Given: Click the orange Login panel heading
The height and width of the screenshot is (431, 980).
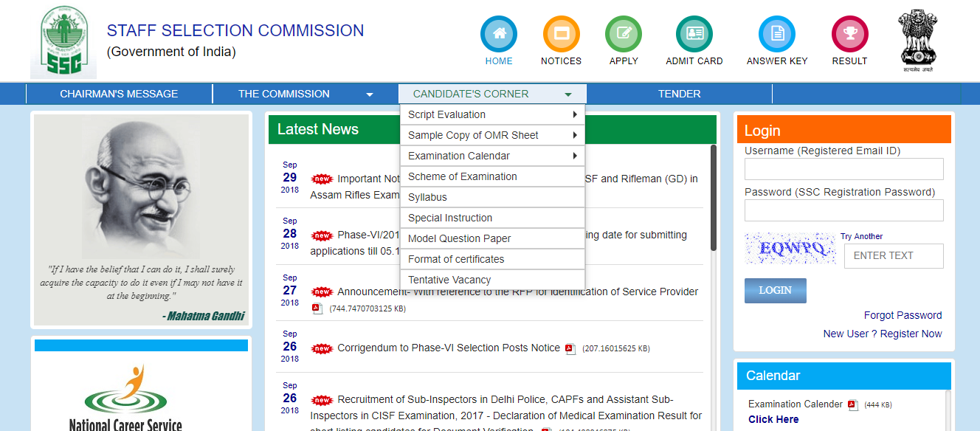Looking at the screenshot, I should point(843,129).
